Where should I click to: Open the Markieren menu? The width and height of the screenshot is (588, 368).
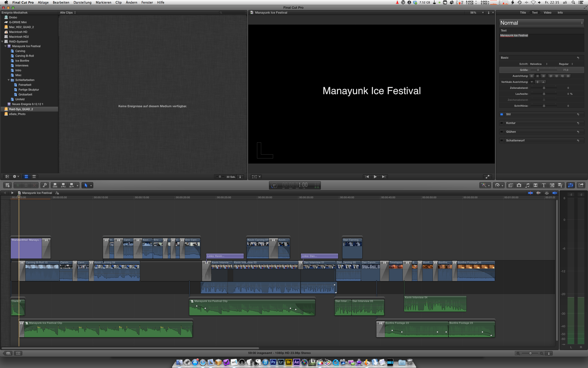104,3
